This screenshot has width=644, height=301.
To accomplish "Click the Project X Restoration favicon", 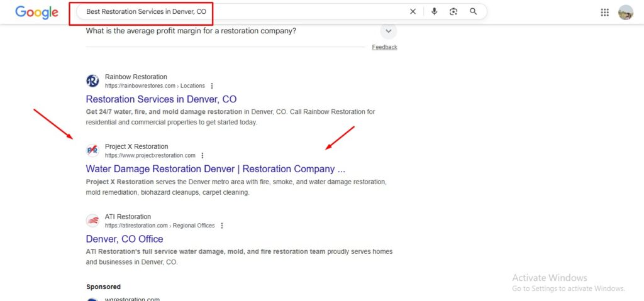I will 93,151.
